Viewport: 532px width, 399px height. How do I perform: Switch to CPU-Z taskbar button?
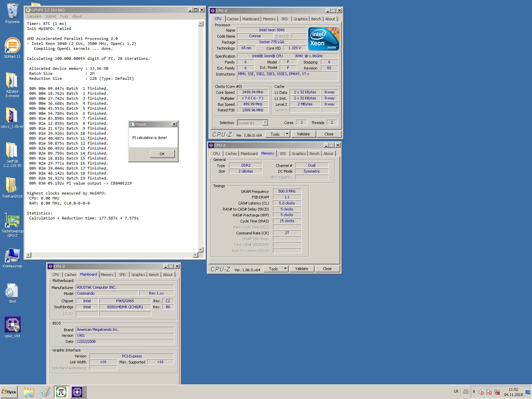click(77, 392)
